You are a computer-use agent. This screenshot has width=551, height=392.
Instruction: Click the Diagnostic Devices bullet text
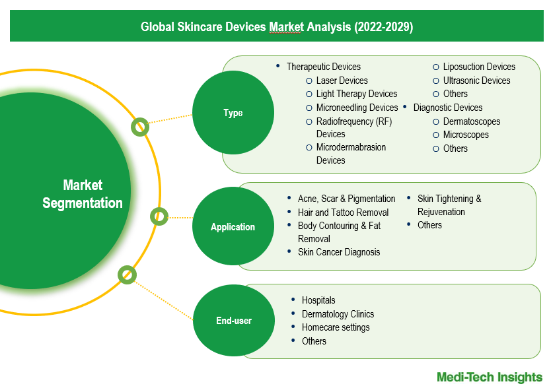click(448, 108)
